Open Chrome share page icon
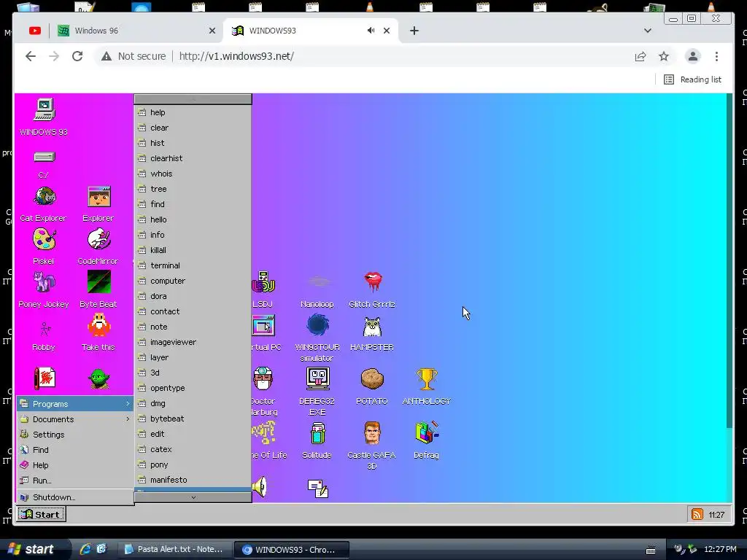This screenshot has width=747, height=560. pyautogui.click(x=640, y=56)
